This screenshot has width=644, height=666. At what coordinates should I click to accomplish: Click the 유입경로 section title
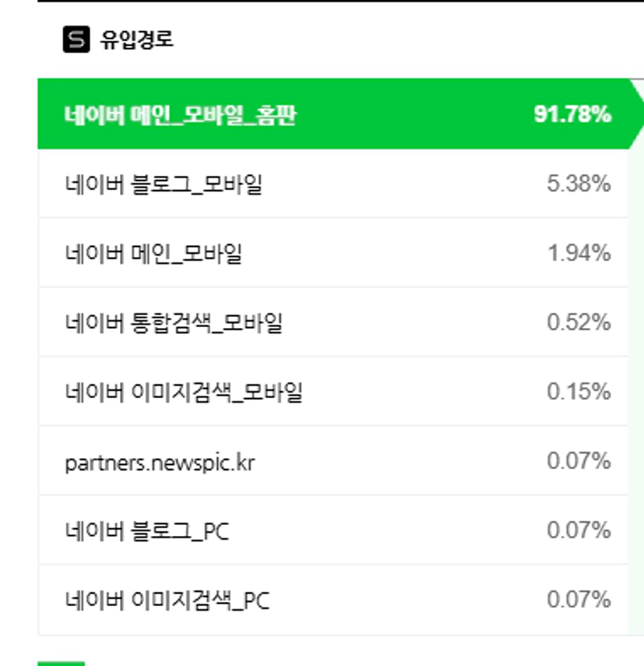(136, 40)
